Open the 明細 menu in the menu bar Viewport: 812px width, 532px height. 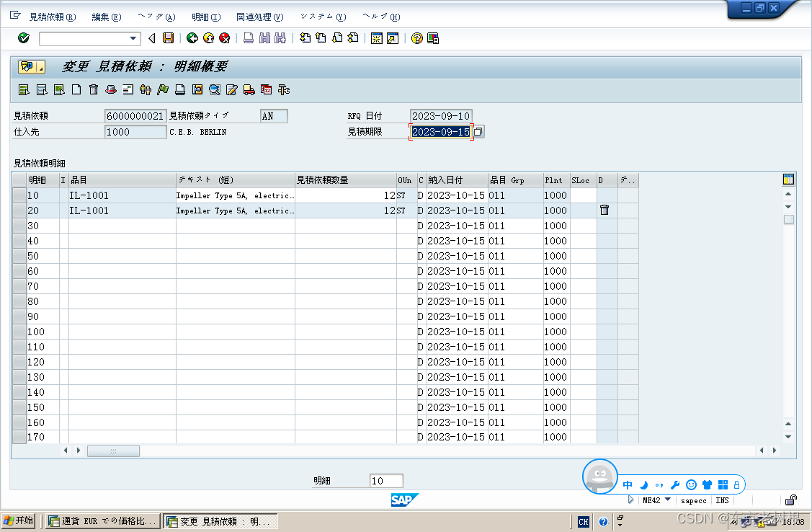point(206,17)
